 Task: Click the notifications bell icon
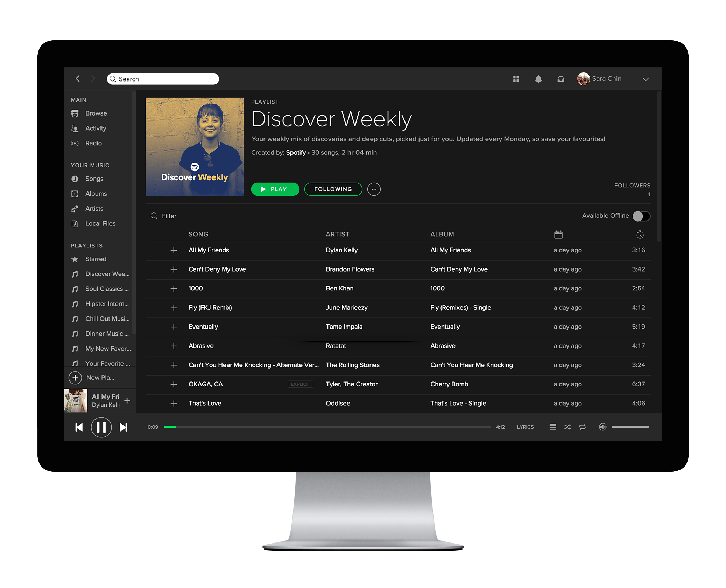[x=538, y=79]
